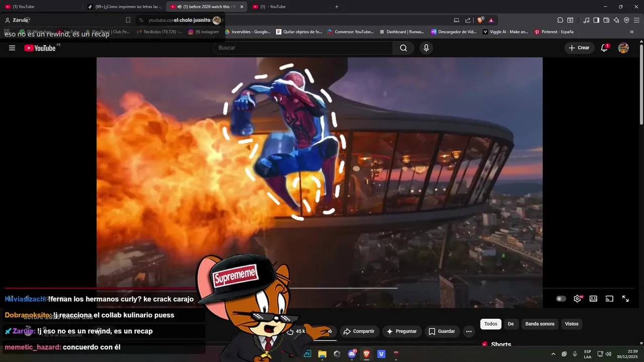Click the Crear button
The image size is (644, 362).
(x=579, y=48)
